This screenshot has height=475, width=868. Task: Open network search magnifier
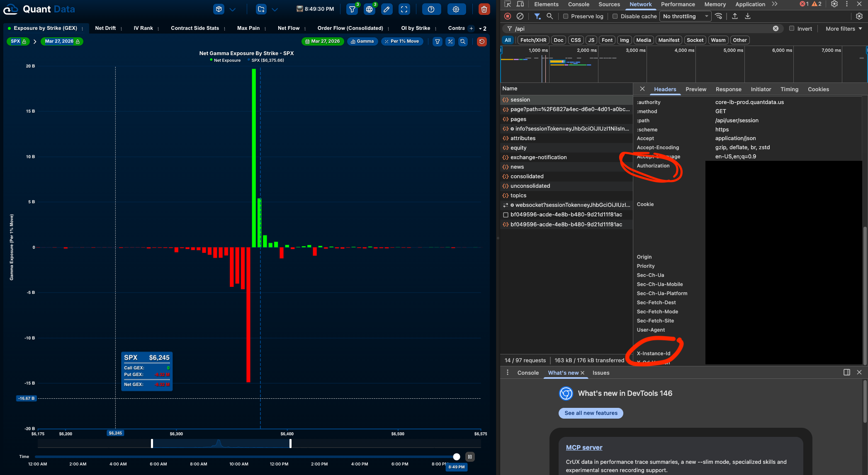point(550,16)
